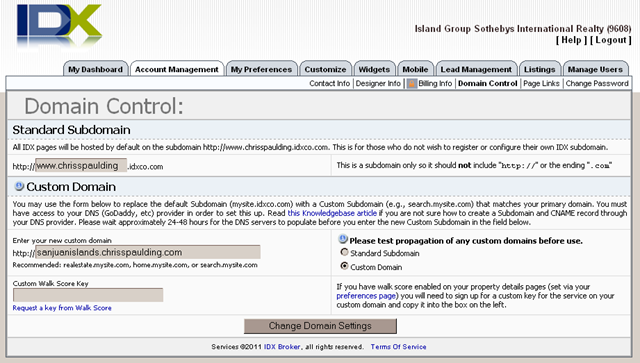
Task: Click the Domain Control page title
Action: 104,106
